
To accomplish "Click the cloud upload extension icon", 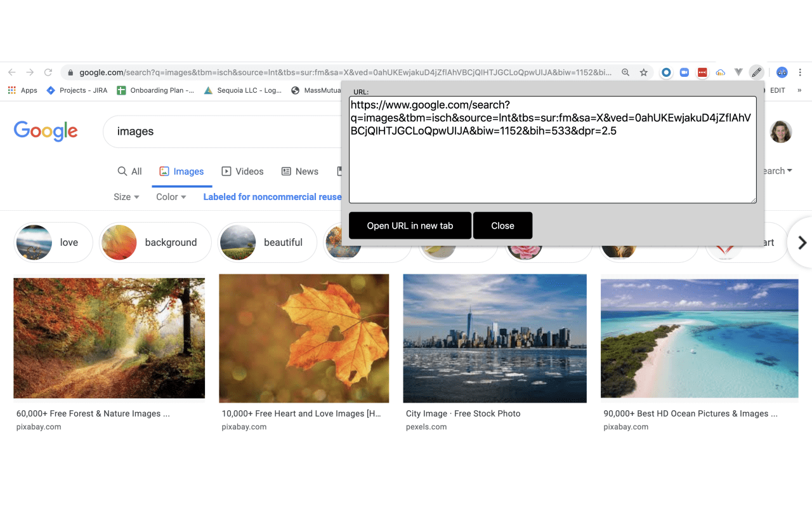I will 720,72.
